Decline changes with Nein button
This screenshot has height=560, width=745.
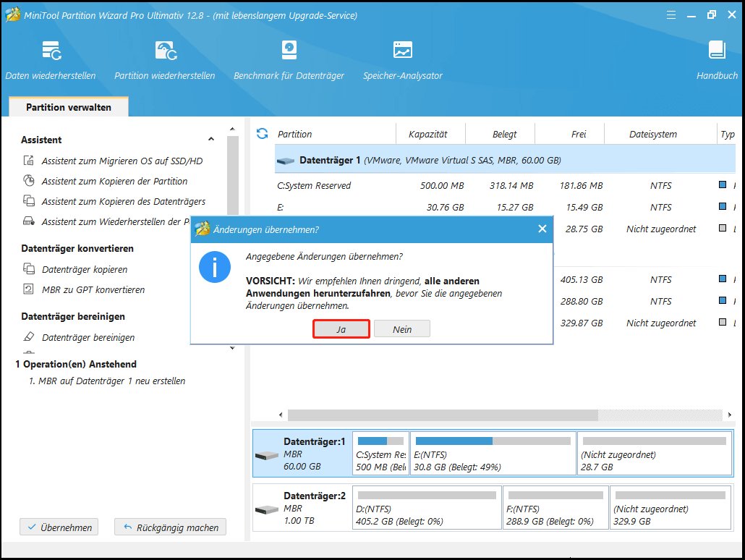point(402,329)
